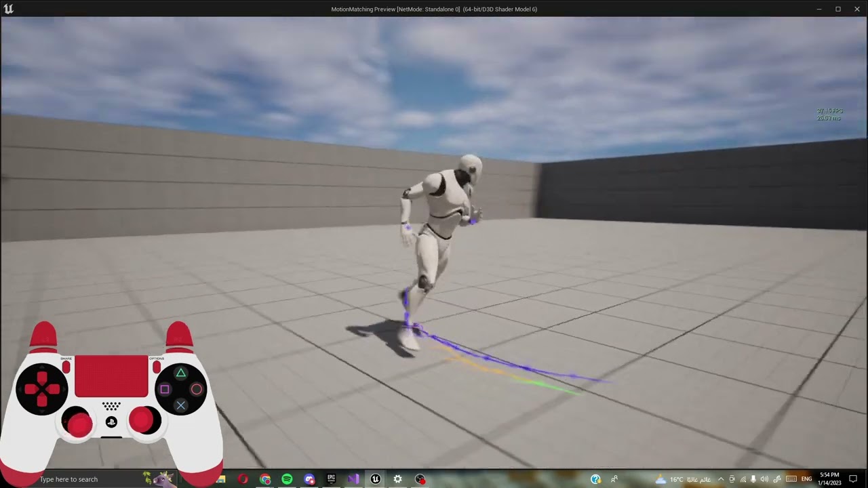Open the People icon in the taskbar
The width and height of the screenshot is (868, 488).
pos(614,479)
